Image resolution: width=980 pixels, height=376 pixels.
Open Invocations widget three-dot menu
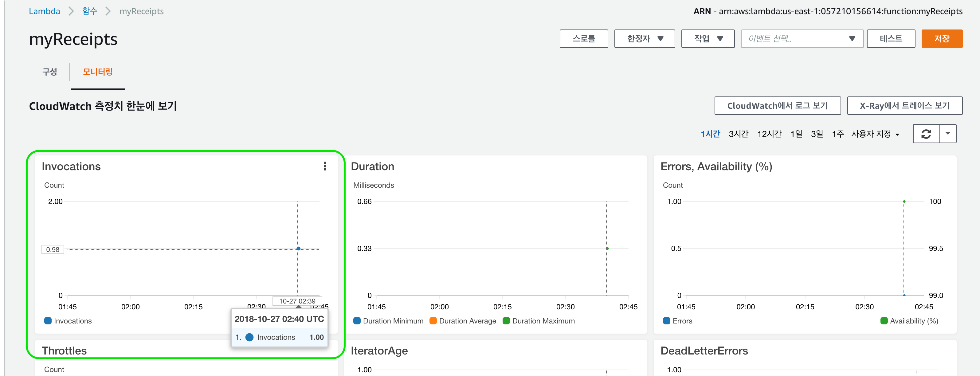coord(324,166)
